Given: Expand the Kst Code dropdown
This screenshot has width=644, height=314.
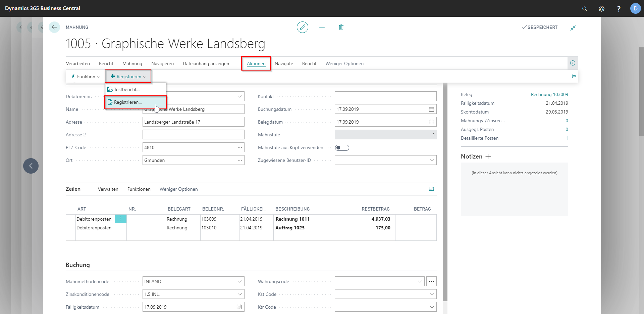Looking at the screenshot, I should click(x=432, y=294).
